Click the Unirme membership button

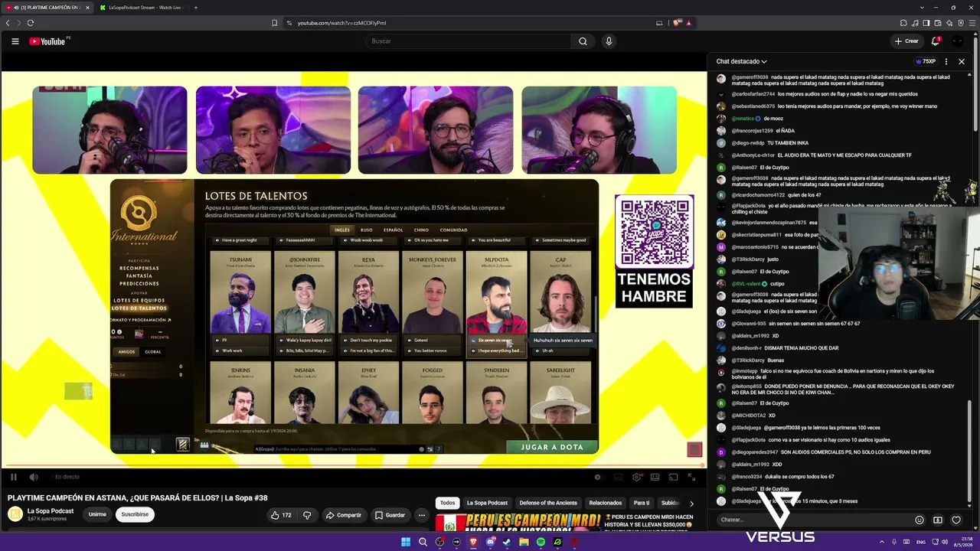click(x=97, y=514)
